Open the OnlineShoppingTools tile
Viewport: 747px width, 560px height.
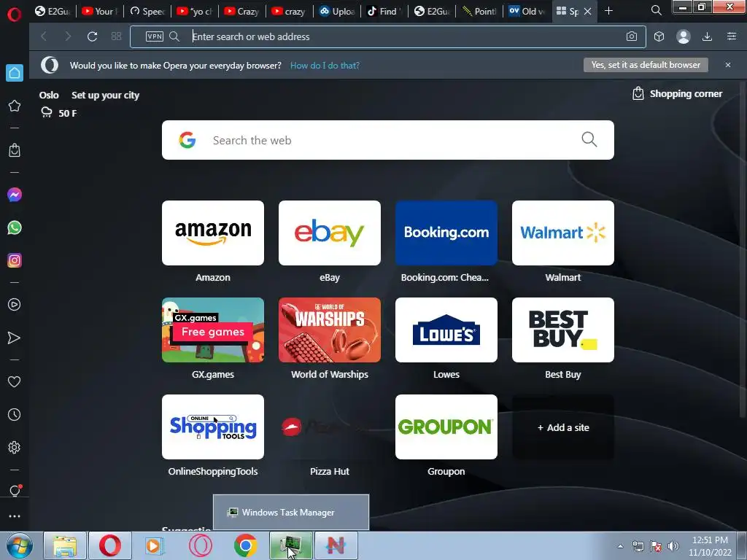point(213,427)
